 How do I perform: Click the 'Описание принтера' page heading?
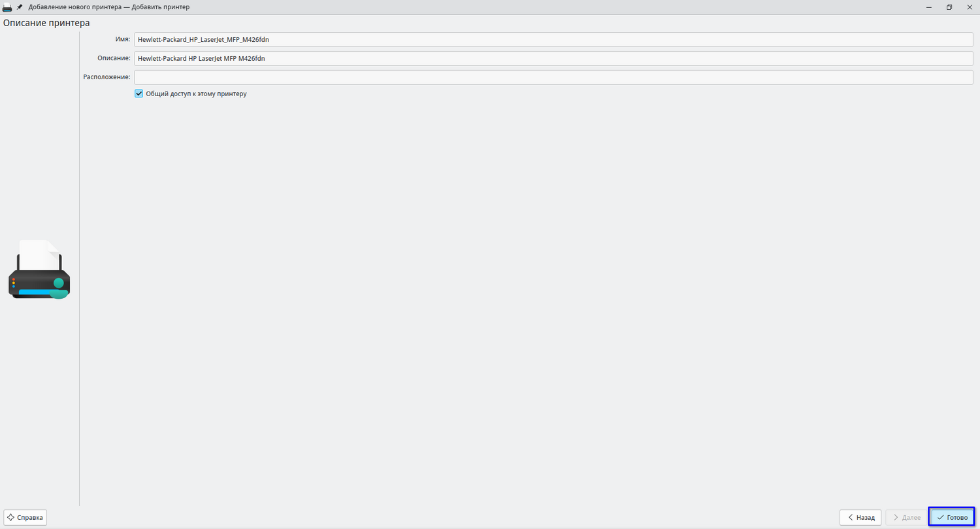[46, 23]
